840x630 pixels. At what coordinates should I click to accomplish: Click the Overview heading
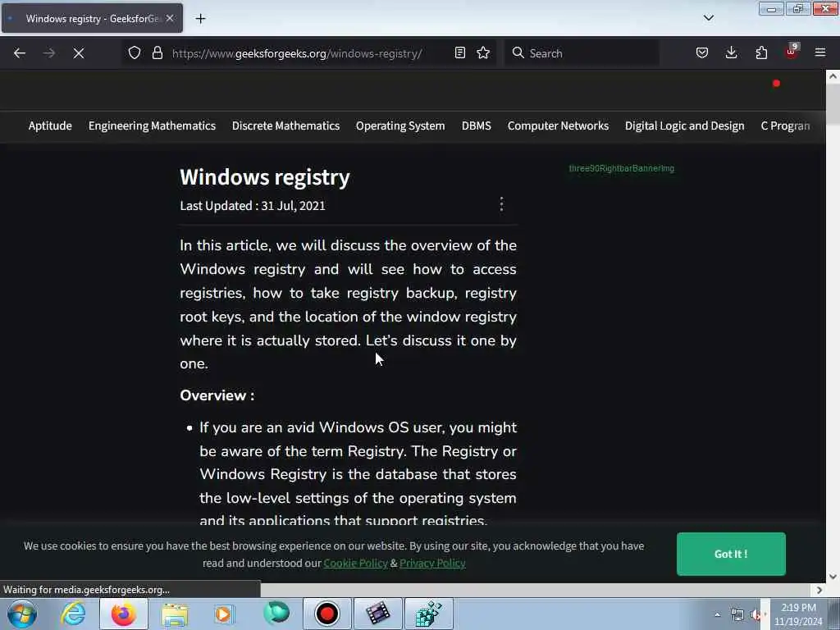coord(217,395)
